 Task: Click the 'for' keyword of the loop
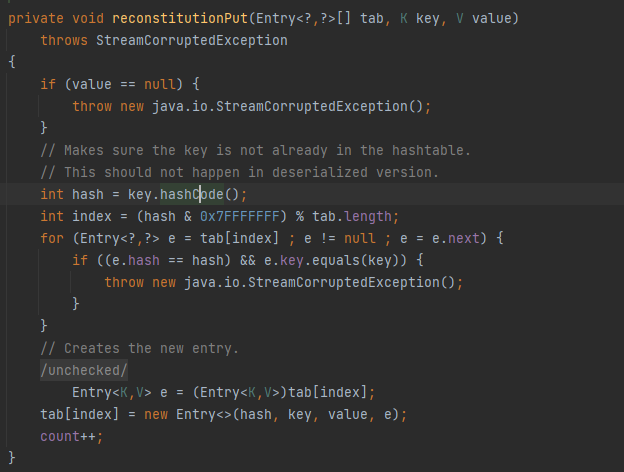pyautogui.click(x=51, y=238)
